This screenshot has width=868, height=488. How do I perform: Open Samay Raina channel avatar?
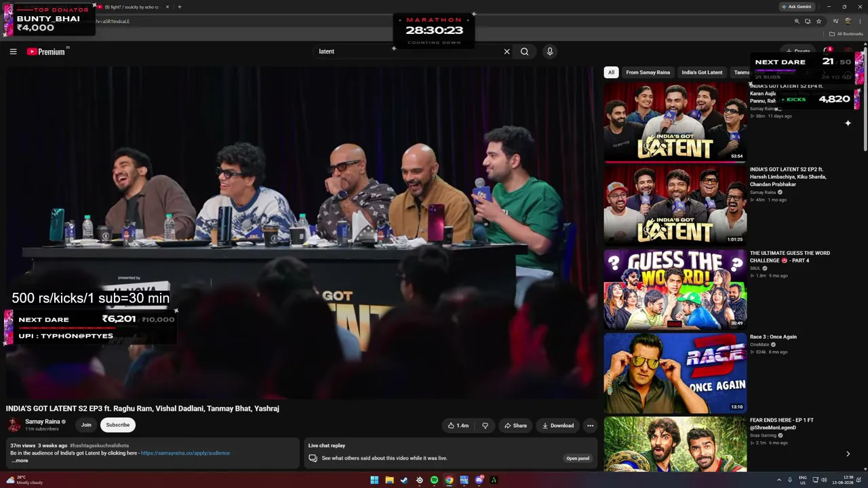[14, 425]
